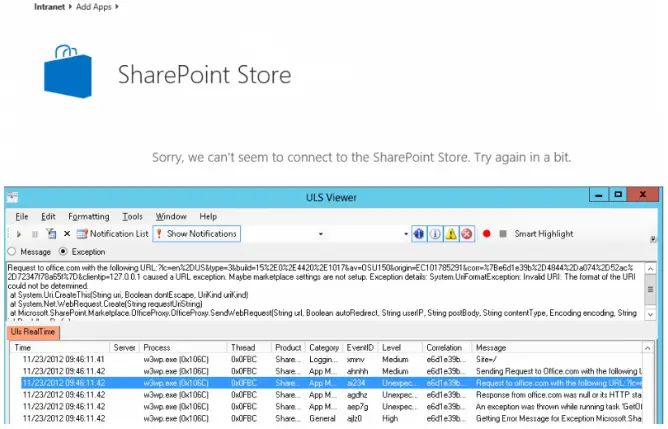Open the Window menu
This screenshot has height=429, width=668.
point(171,216)
